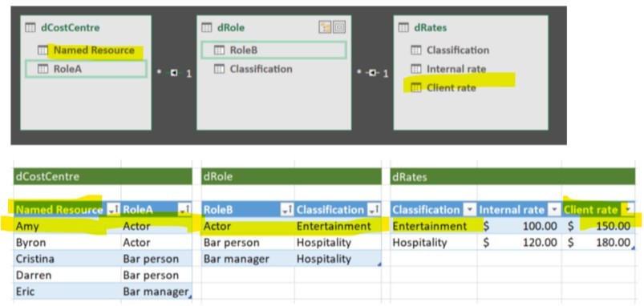
Task: Select the cell containing Amy
Action: (67, 226)
